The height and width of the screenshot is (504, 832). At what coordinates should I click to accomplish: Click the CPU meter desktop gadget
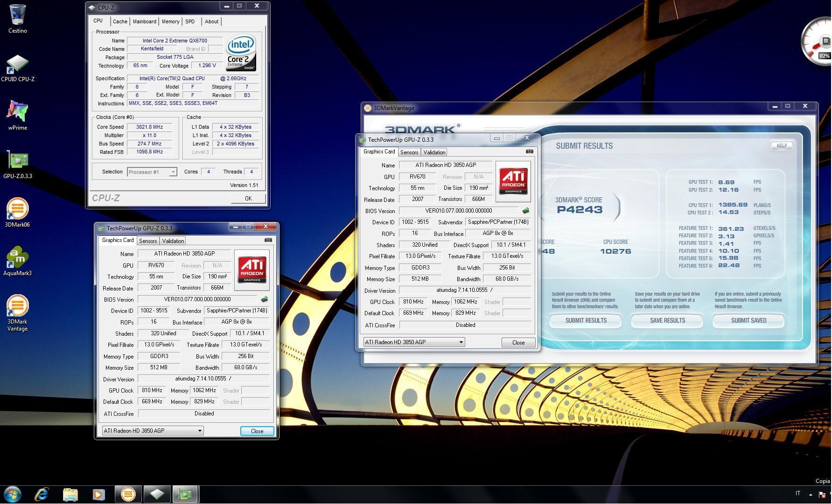pos(817,42)
